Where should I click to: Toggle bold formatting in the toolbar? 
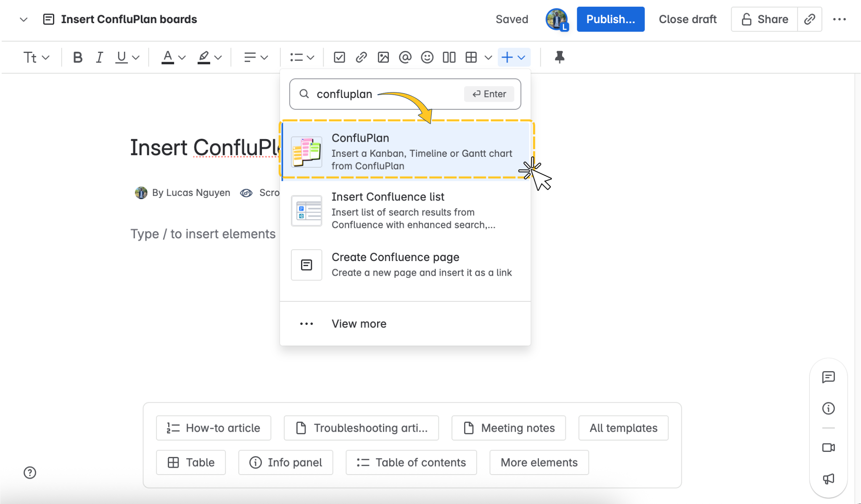pos(77,57)
